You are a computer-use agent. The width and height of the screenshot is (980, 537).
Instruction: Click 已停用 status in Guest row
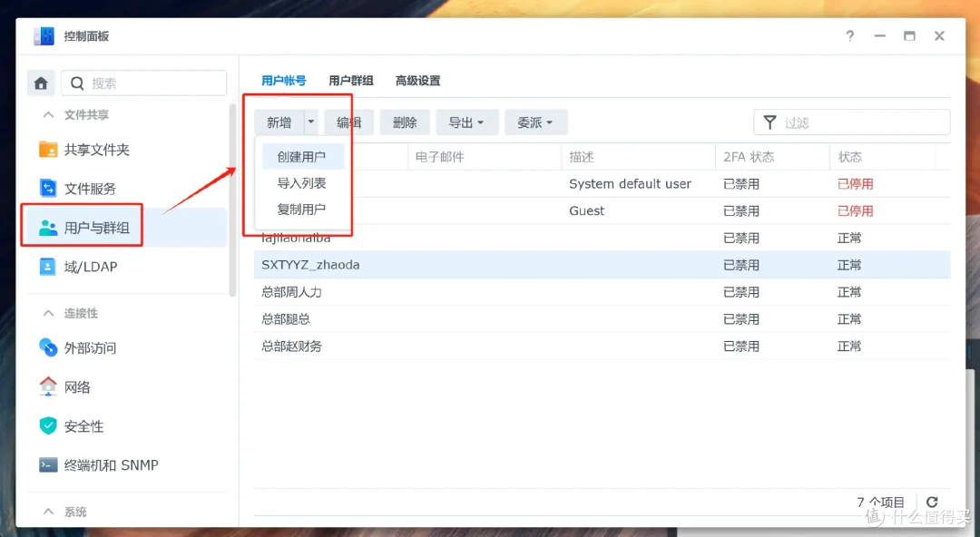point(855,210)
